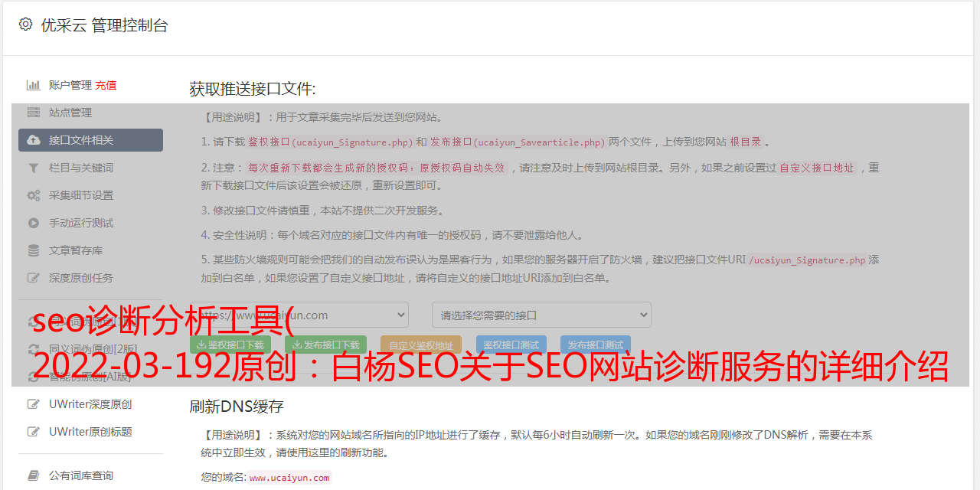The height and width of the screenshot is (490, 980).
Task: Click the database icon for 文章暂存库
Action: pyautogui.click(x=34, y=250)
